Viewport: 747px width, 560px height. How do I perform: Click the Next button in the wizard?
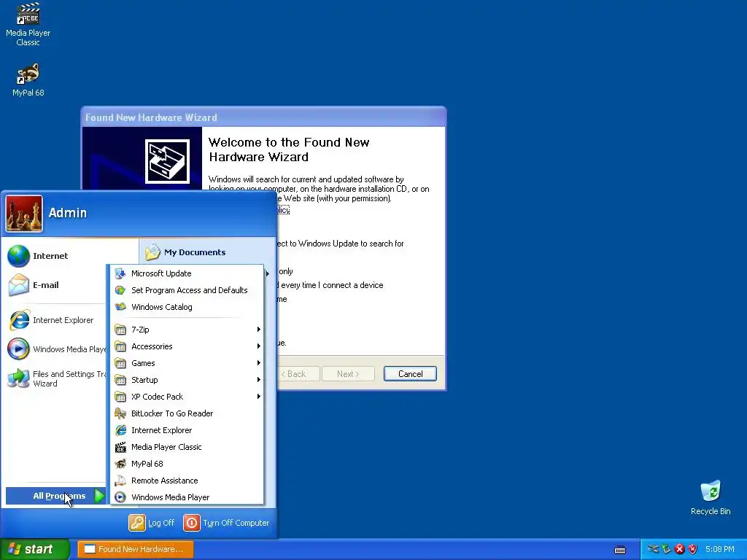click(x=348, y=374)
